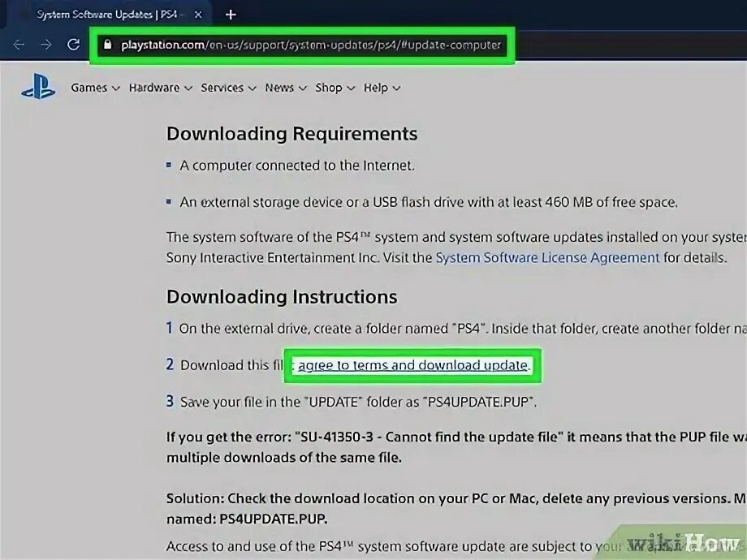Image resolution: width=747 pixels, height=560 pixels.
Task: Reload the page with the refresh icon
Action: pos(73,45)
